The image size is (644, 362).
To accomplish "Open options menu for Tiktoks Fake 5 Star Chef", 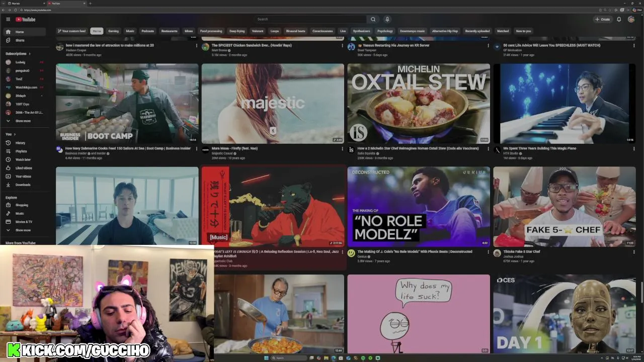I will pyautogui.click(x=634, y=252).
